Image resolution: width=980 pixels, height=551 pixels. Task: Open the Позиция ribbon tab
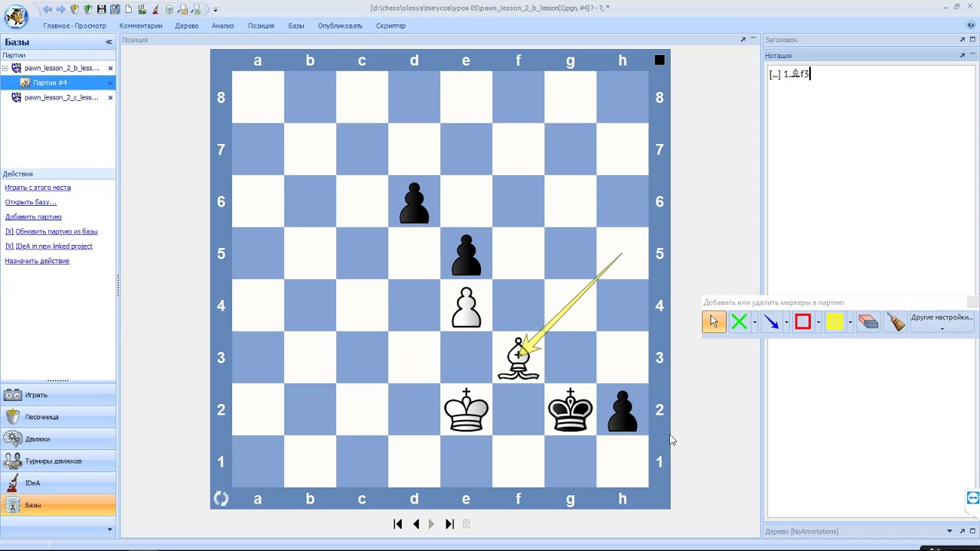tap(261, 25)
